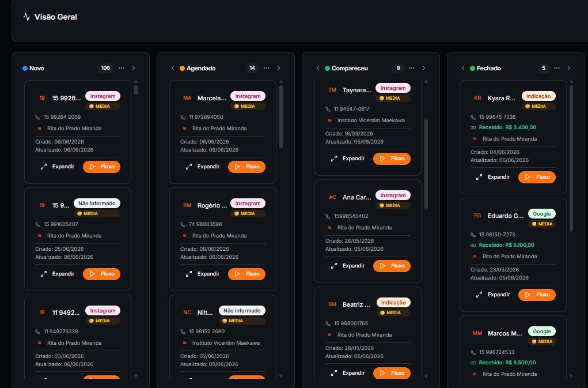Expand the Rogério card

point(203,274)
